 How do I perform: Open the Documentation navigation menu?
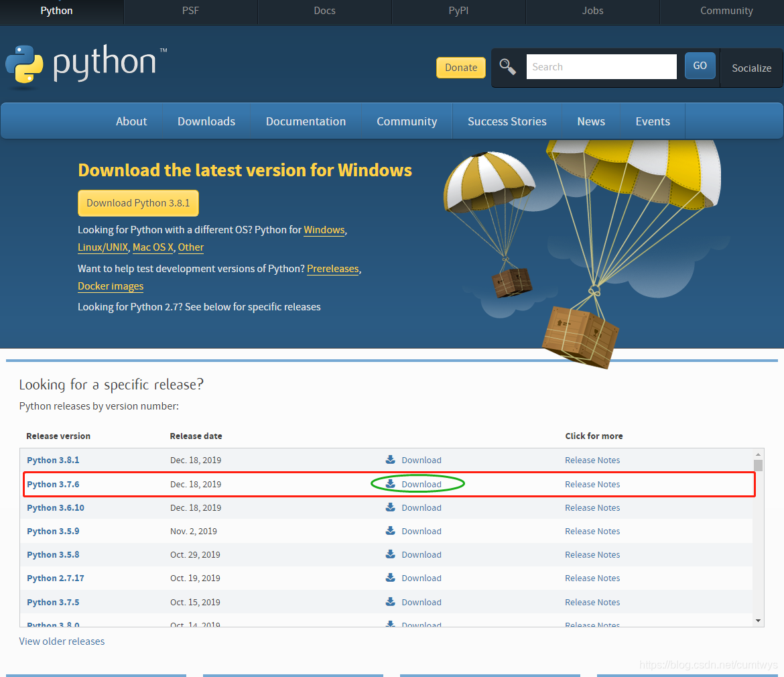pos(306,121)
